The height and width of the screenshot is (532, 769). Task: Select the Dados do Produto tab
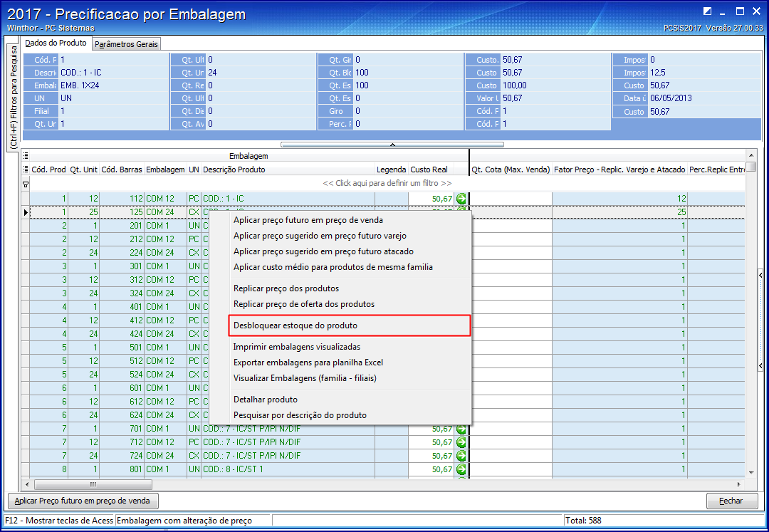pyautogui.click(x=56, y=43)
